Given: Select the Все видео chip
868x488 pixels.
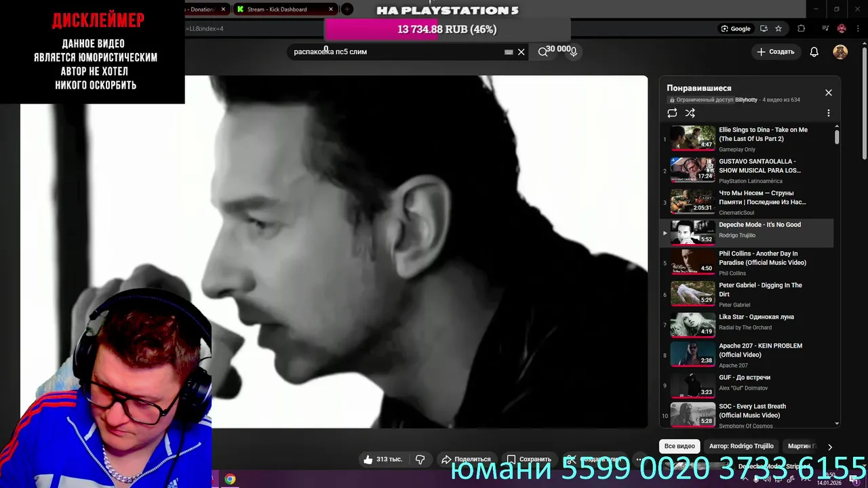Looking at the screenshot, I should pyautogui.click(x=679, y=446).
